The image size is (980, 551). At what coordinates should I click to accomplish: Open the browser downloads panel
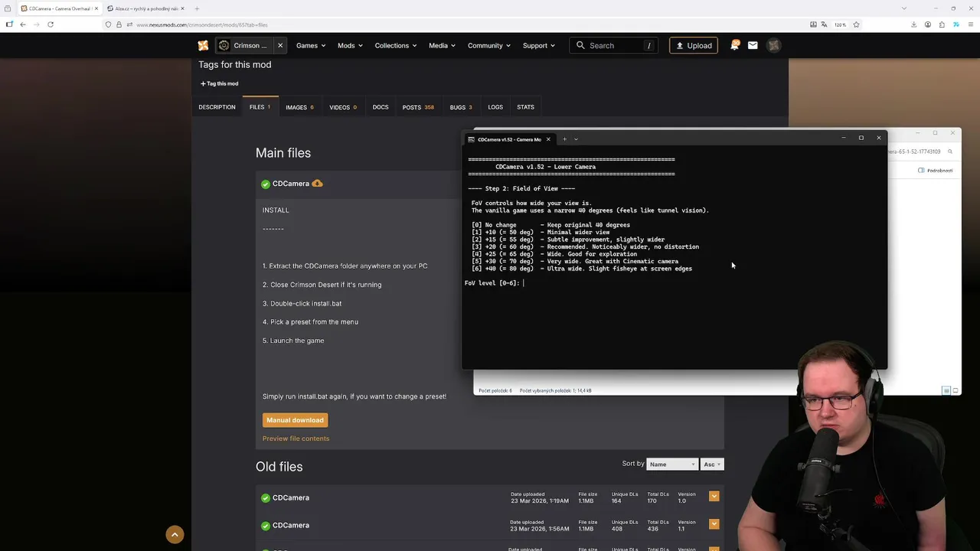pyautogui.click(x=913, y=24)
